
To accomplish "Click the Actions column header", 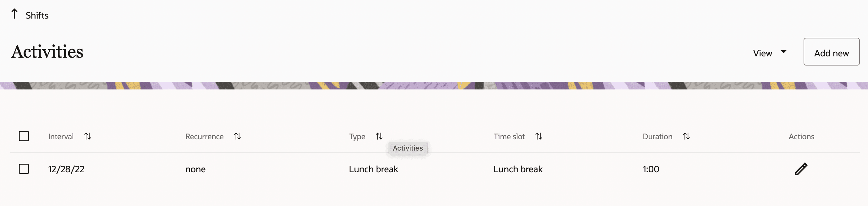I will (x=801, y=136).
